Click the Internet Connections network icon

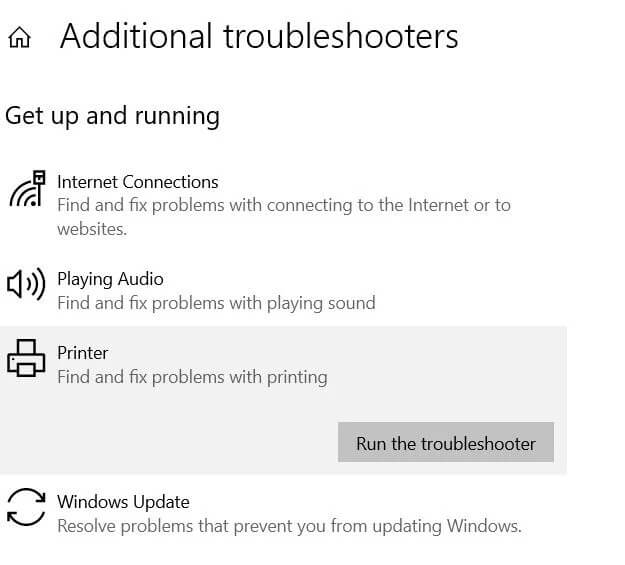coord(27,189)
